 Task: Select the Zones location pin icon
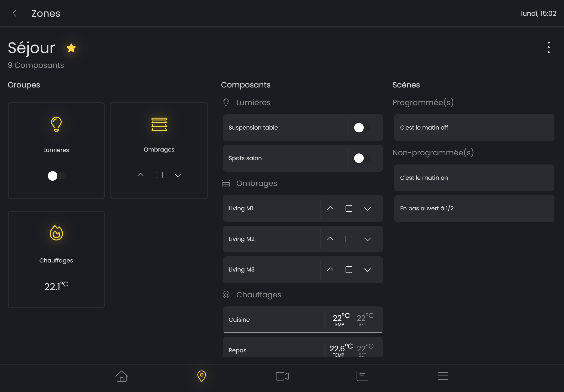click(x=202, y=376)
